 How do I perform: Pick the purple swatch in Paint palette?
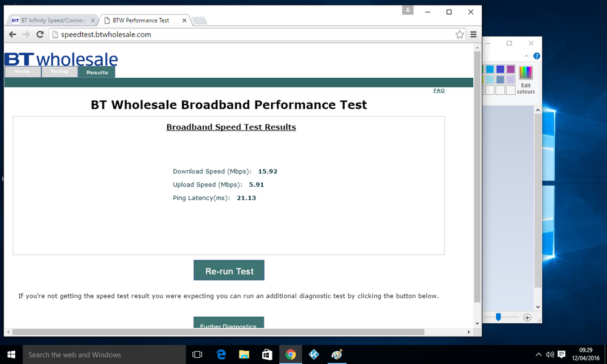[x=511, y=69]
